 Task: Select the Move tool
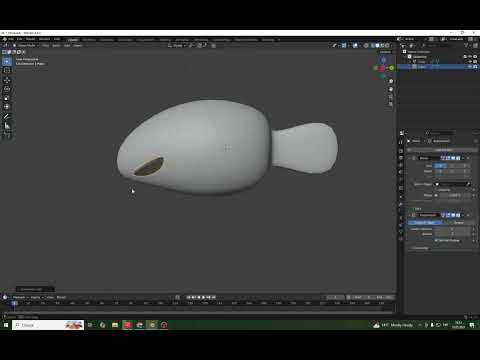tap(7, 80)
